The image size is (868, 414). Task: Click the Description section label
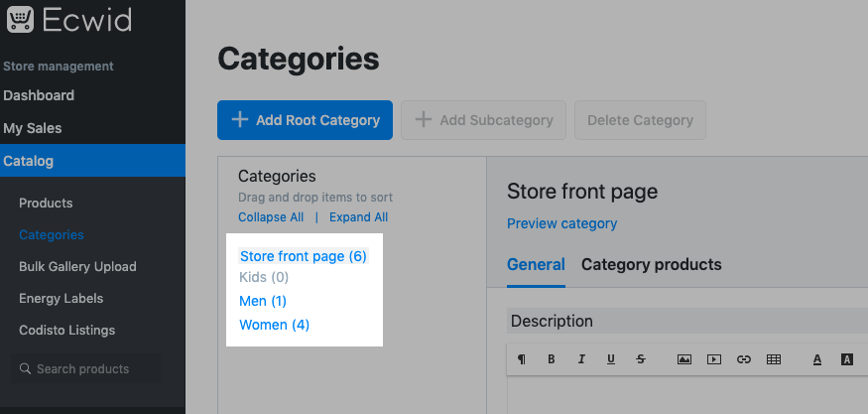coord(552,321)
